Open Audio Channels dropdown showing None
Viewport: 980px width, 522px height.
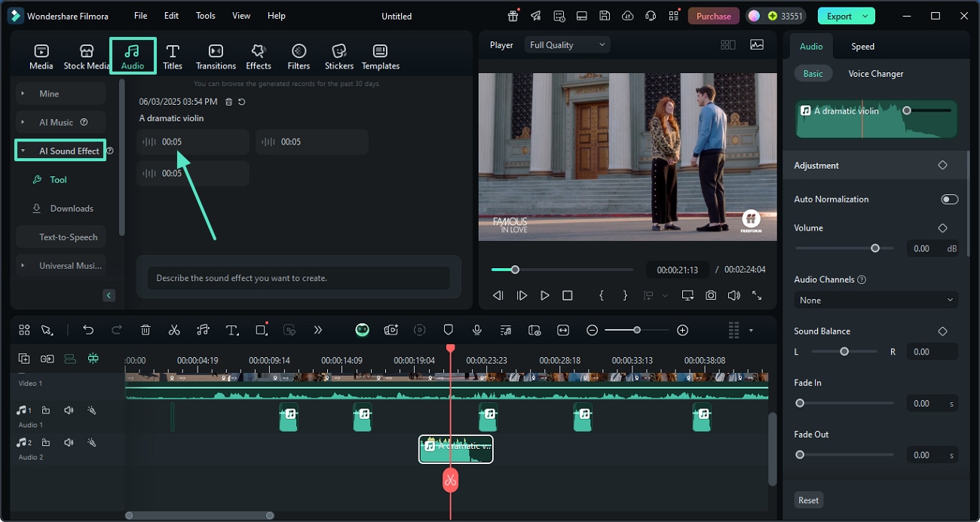[876, 300]
